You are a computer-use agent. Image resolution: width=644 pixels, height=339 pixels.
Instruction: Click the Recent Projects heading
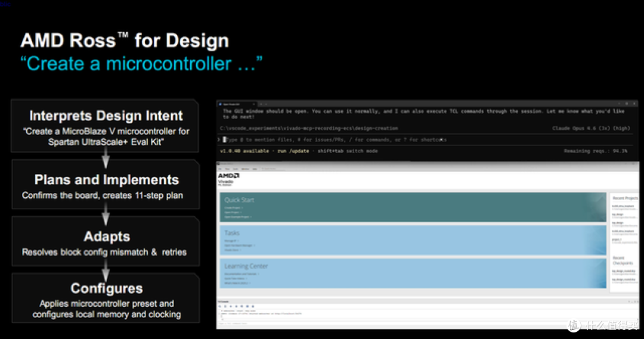pyautogui.click(x=625, y=198)
